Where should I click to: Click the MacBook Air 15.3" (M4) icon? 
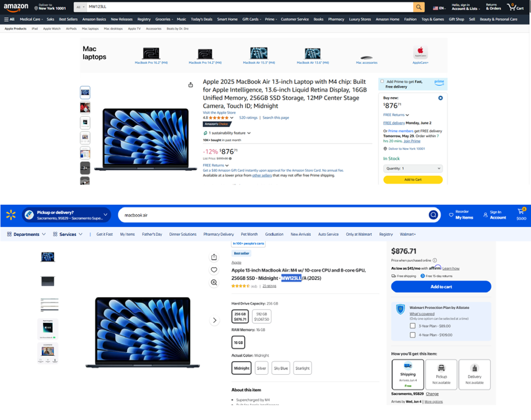pyautogui.click(x=258, y=53)
